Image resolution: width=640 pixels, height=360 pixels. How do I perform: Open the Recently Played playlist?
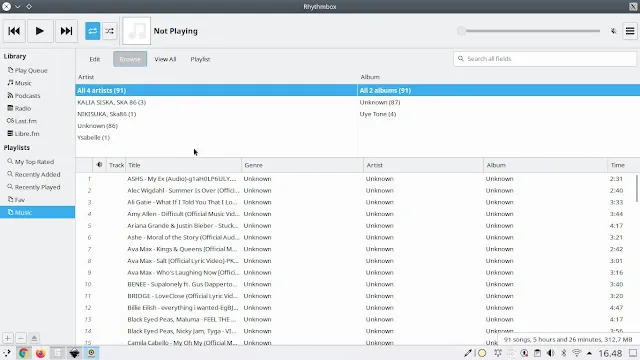38,187
